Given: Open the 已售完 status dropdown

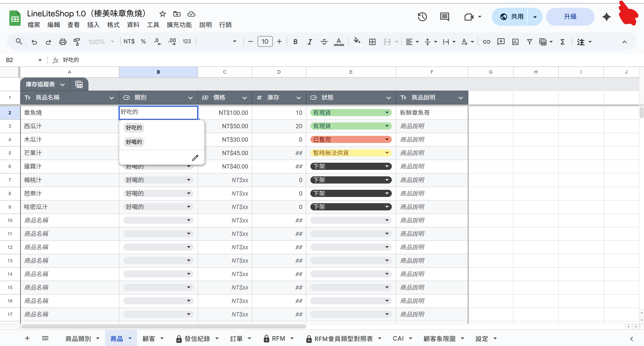Looking at the screenshot, I should (387, 139).
